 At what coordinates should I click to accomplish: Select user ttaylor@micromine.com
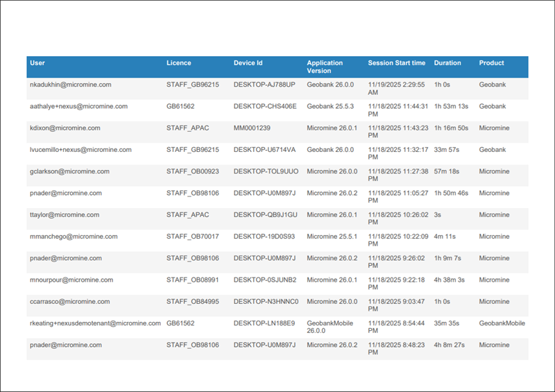65,214
